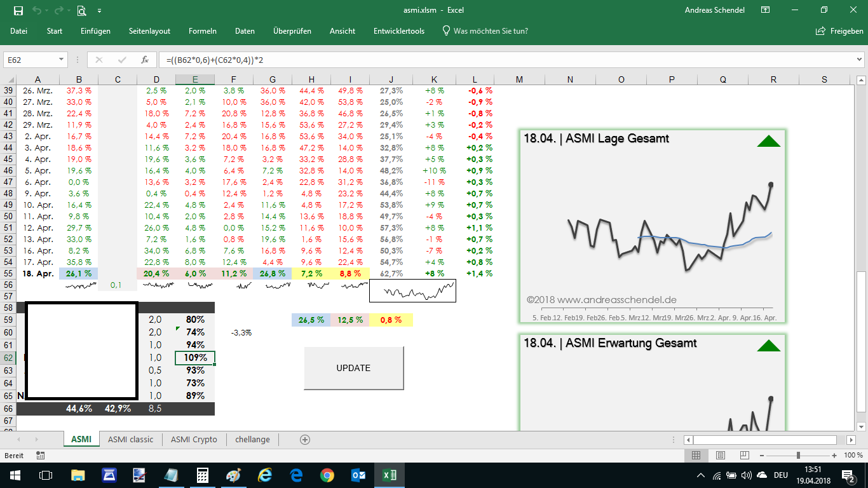The image size is (868, 488).
Task: Switch to Normal view in the status bar
Action: pos(696,455)
